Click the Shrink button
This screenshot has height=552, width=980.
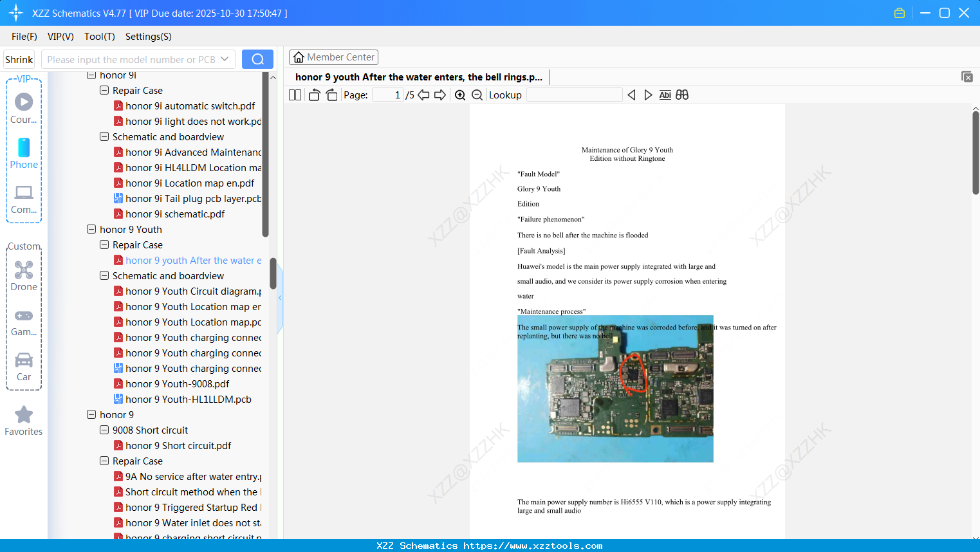tap(19, 59)
